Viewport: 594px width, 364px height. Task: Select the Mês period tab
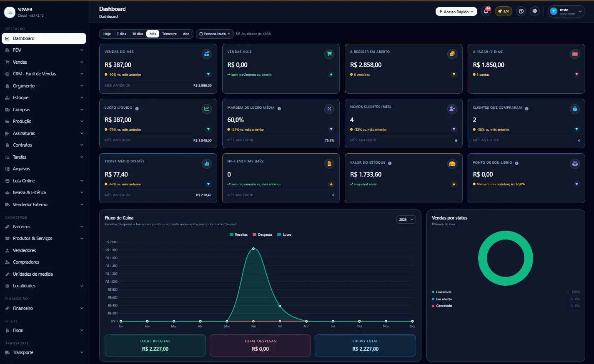(153, 34)
